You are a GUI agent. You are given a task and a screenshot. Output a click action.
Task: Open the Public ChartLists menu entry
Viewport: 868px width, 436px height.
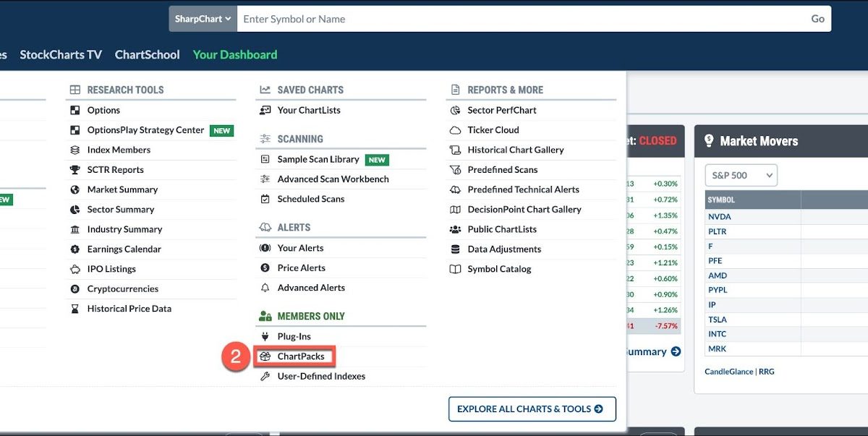point(503,229)
